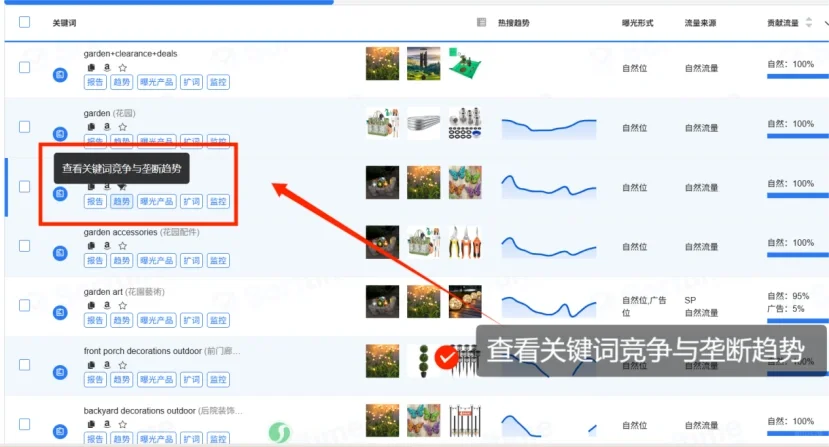829x447 pixels.
Task: Click blue circle icon in garden art row
Action: (60, 313)
